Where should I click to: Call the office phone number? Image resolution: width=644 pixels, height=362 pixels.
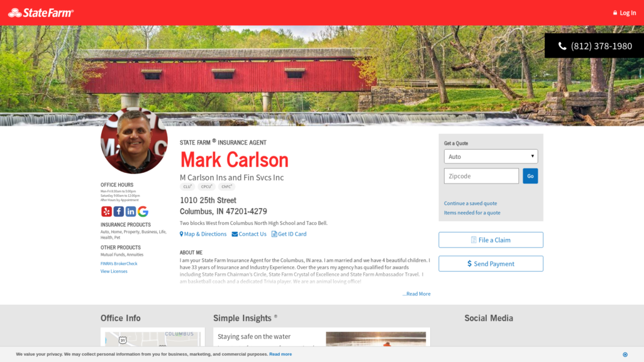595,46
